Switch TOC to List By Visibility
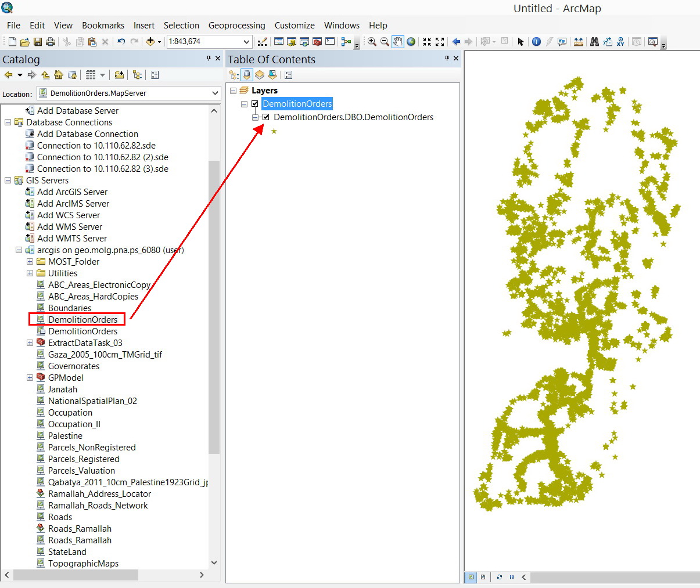The image size is (700, 588). tap(260, 75)
